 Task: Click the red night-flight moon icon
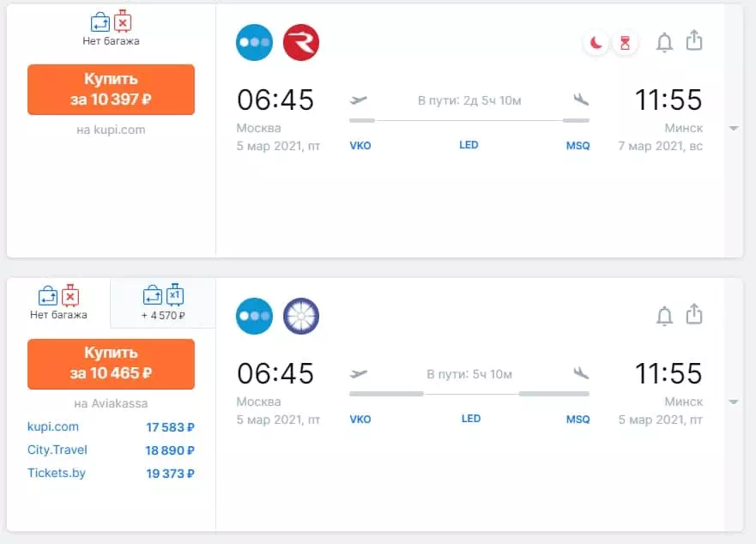[x=596, y=42]
